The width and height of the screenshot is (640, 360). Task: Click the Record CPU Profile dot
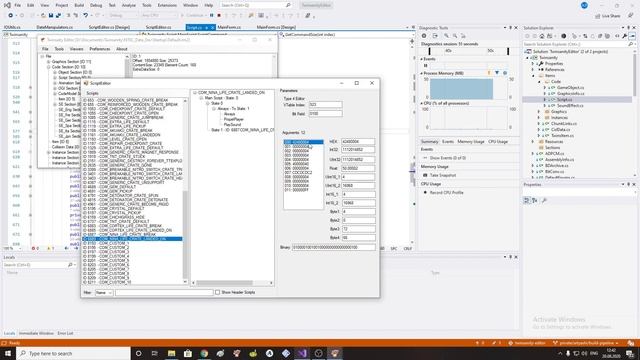tap(425, 192)
